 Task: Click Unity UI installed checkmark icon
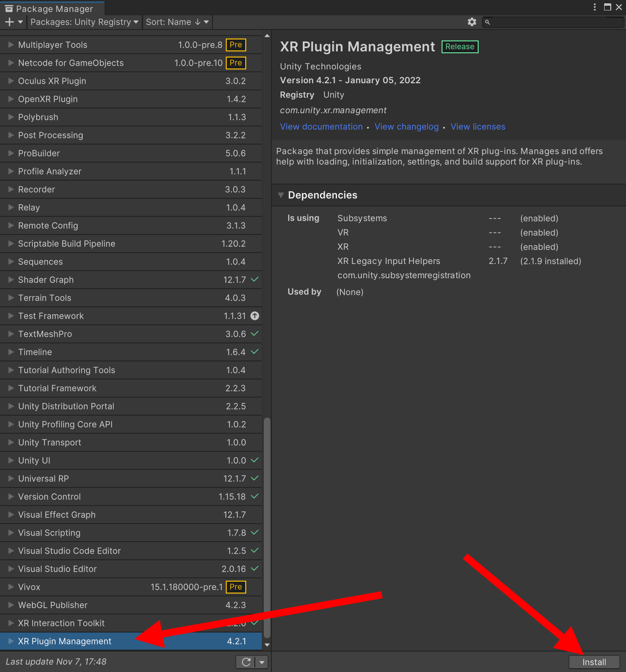[x=255, y=460]
